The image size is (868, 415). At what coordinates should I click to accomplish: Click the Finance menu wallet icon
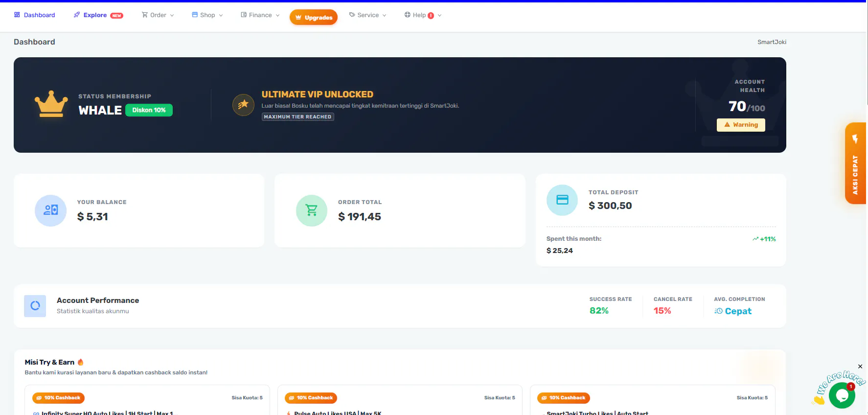tap(244, 15)
